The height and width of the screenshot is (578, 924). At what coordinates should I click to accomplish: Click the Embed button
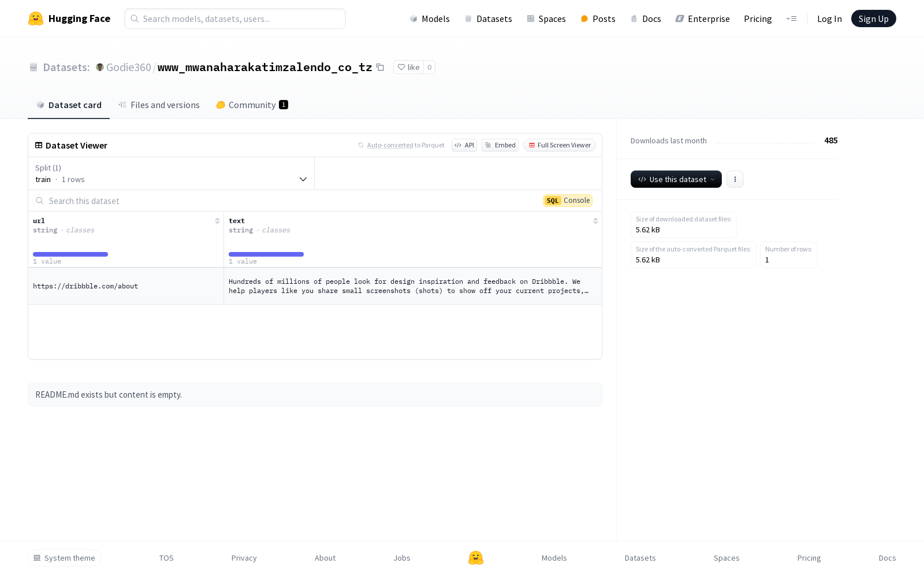[x=500, y=145]
